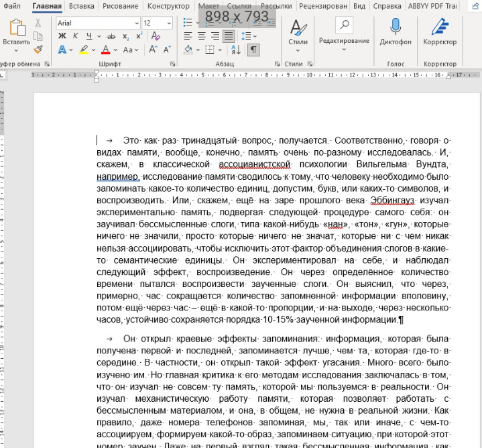Toggle paragraph marks ¶ display
Viewport: 482px width, 448px height.
(253, 50)
